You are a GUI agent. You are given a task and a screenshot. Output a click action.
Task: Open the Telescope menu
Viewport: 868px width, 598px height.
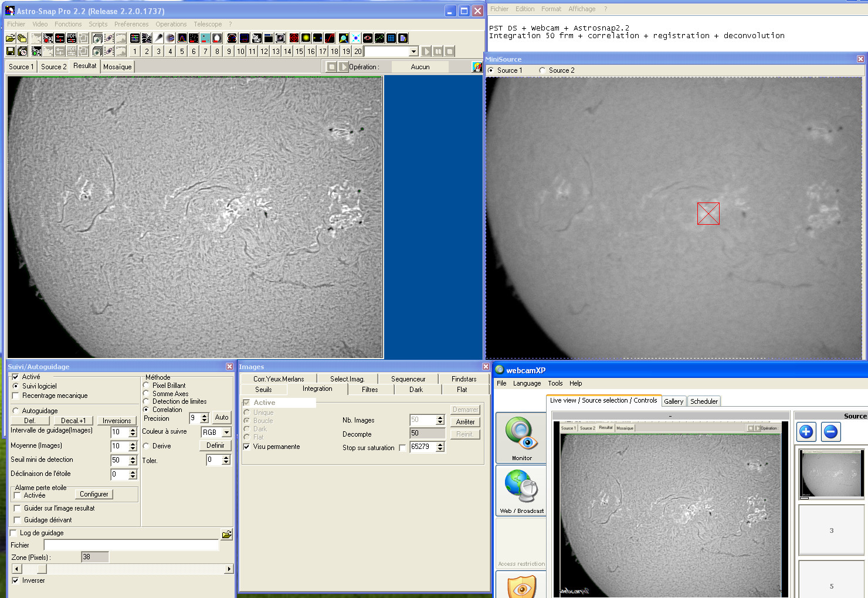[208, 24]
